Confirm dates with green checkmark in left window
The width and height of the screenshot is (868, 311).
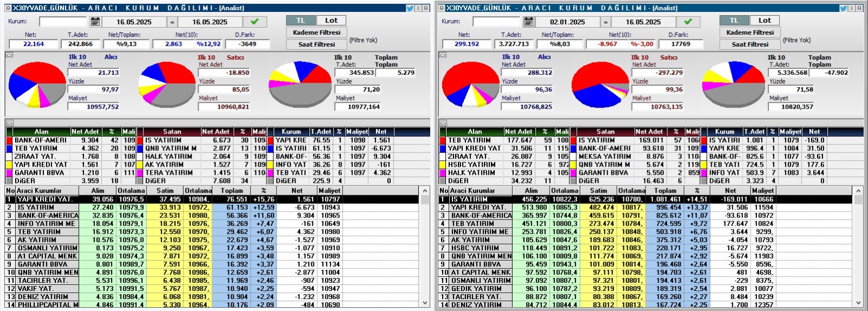click(x=254, y=22)
